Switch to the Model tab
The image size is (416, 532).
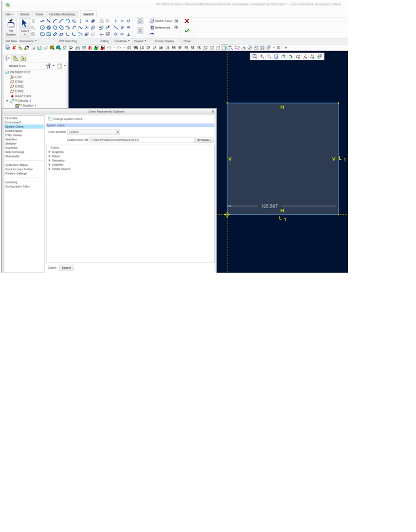tap(24, 14)
